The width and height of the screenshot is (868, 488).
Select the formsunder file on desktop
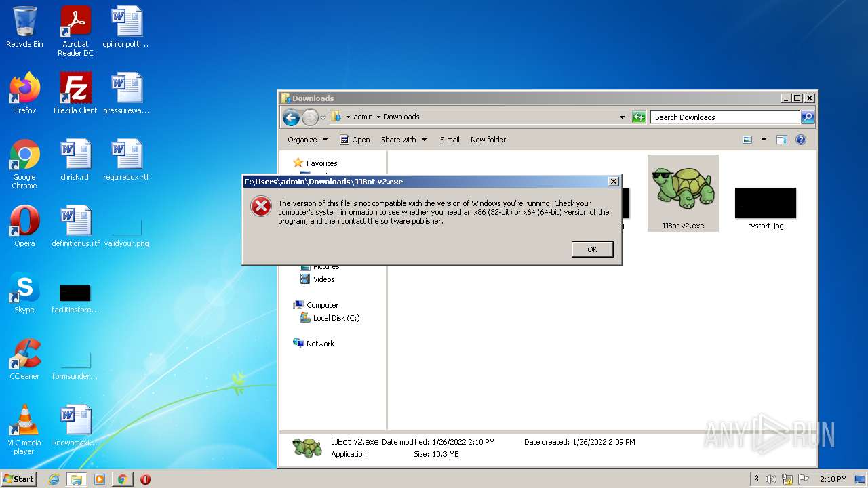coord(75,365)
